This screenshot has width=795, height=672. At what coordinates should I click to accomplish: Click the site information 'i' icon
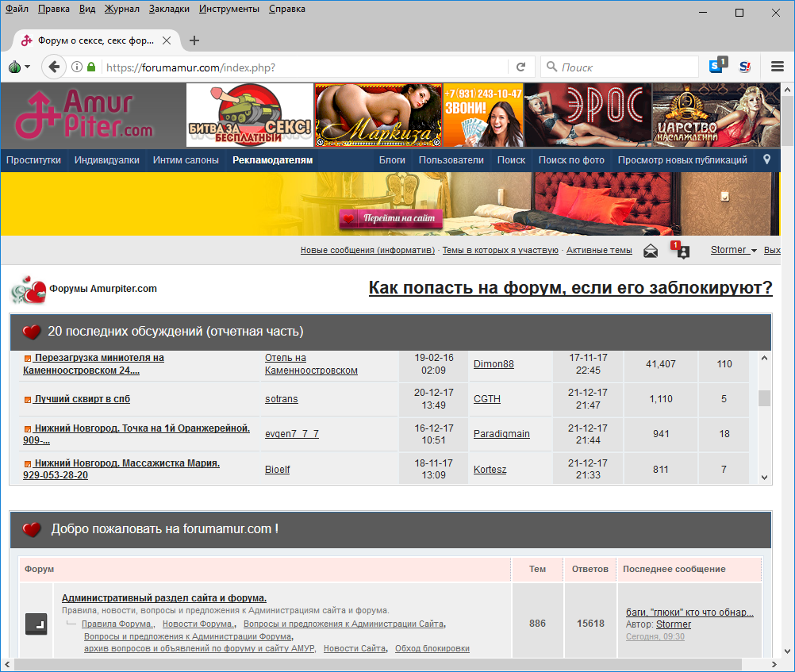point(78,67)
